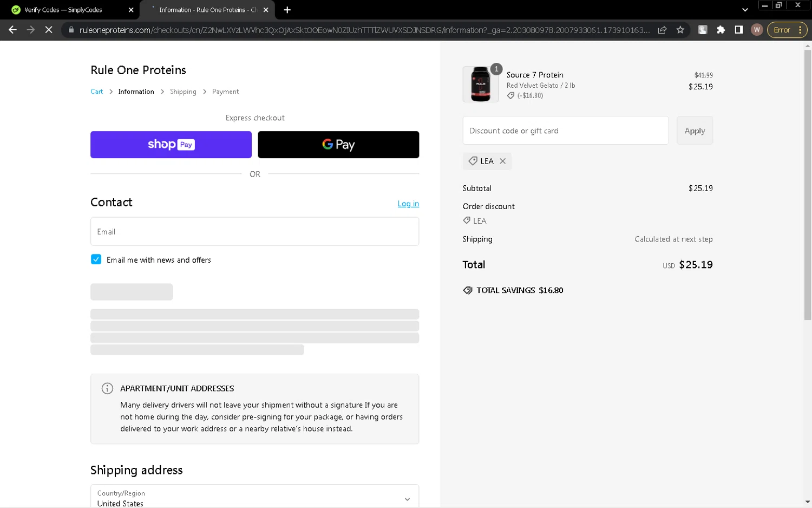This screenshot has height=508, width=812.
Task: Pay with Shop Pay express button
Action: coord(171,145)
